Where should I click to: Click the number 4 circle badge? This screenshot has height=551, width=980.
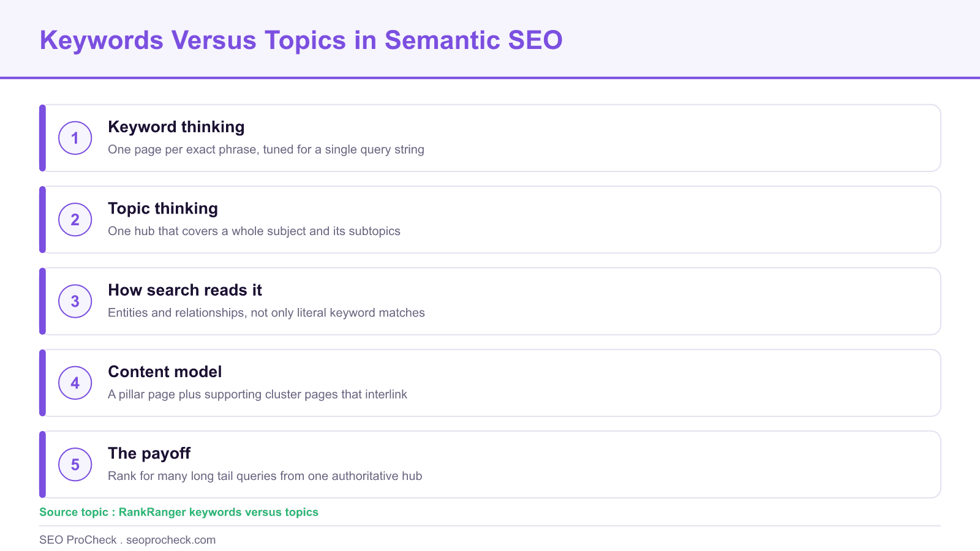pyautogui.click(x=75, y=383)
